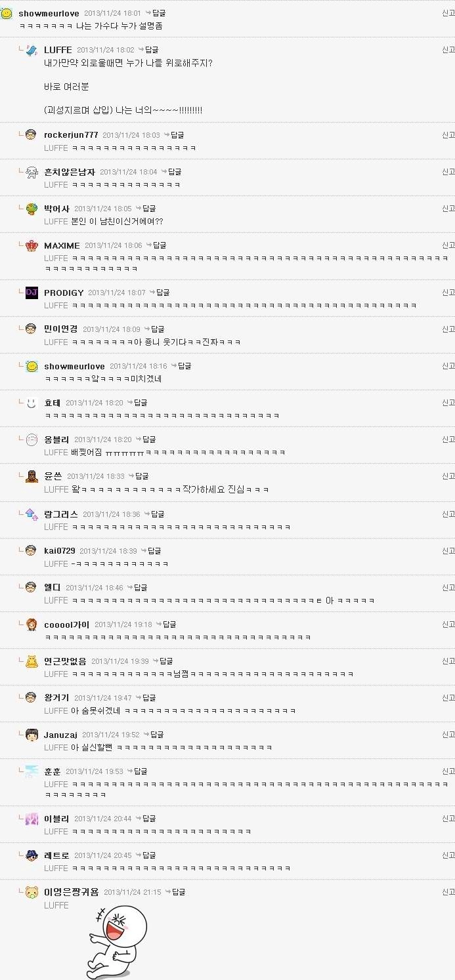The width and height of the screenshot is (455, 980).
Task: Click 연근맛없음's yellow cat avatar icon
Action: pos(32,661)
